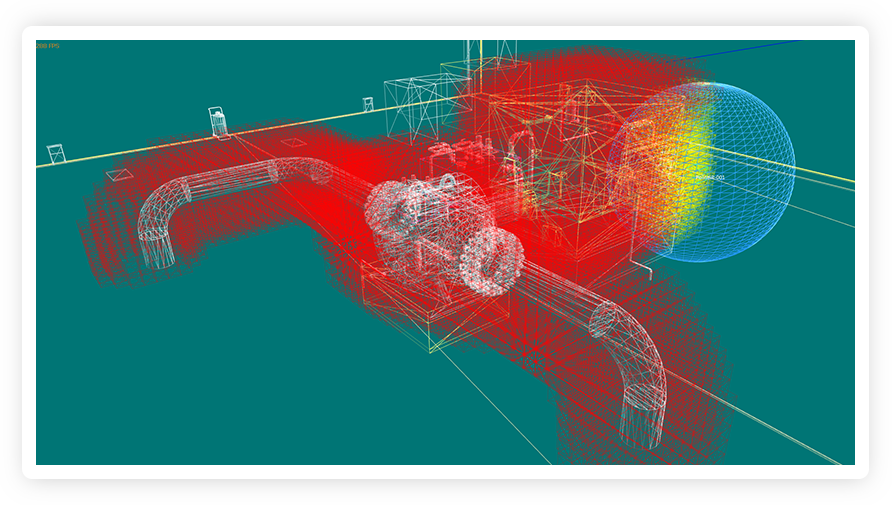Select the flat square ground marker at left
The width and height of the screenshot is (892, 505).
(x=118, y=175)
